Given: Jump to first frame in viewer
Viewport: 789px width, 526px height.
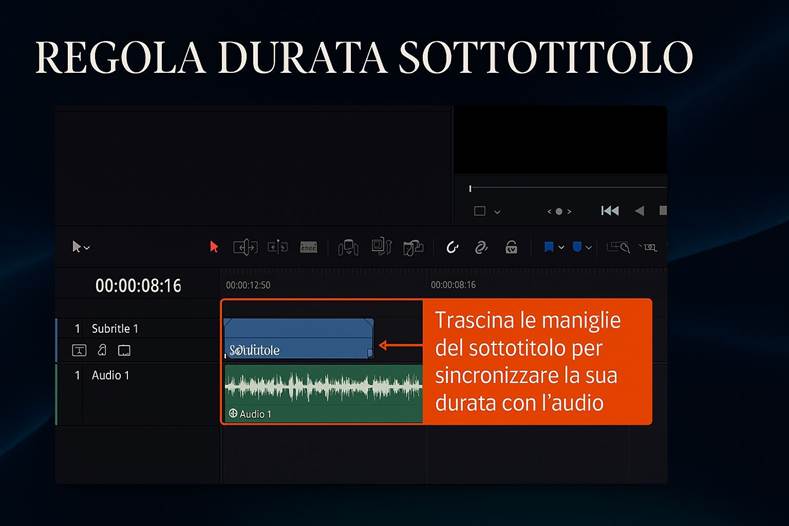Looking at the screenshot, I should click(610, 211).
